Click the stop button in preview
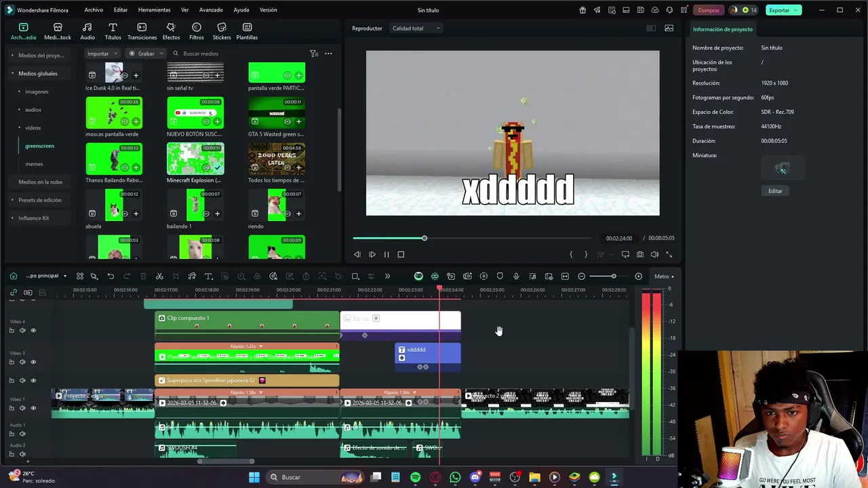The width and height of the screenshot is (868, 488). point(401,254)
